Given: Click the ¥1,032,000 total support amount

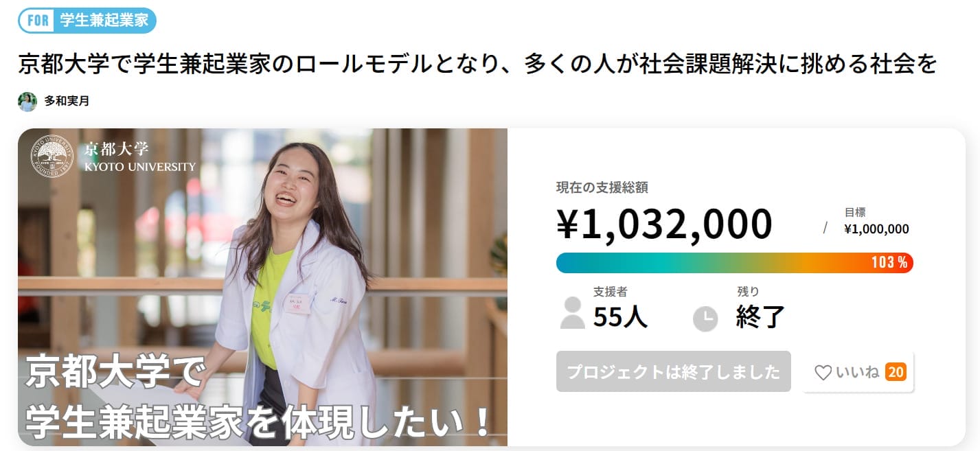Looking at the screenshot, I should tap(664, 224).
